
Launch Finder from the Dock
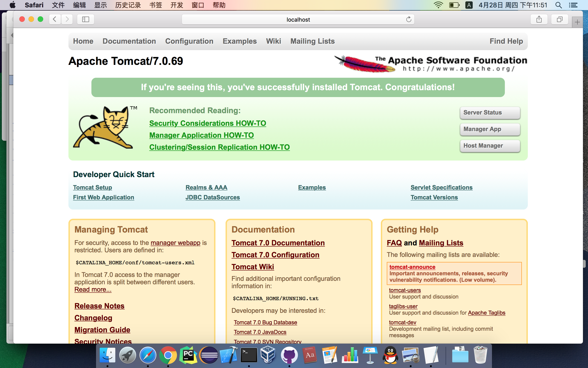(x=107, y=355)
